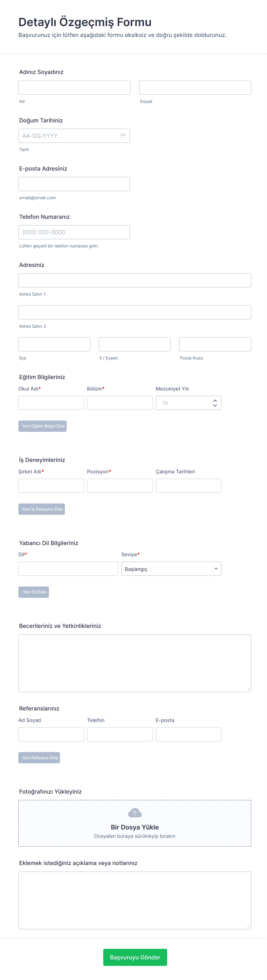Select the Okul Adı input field
Viewport: 267px width, 980px height.
[x=51, y=403]
